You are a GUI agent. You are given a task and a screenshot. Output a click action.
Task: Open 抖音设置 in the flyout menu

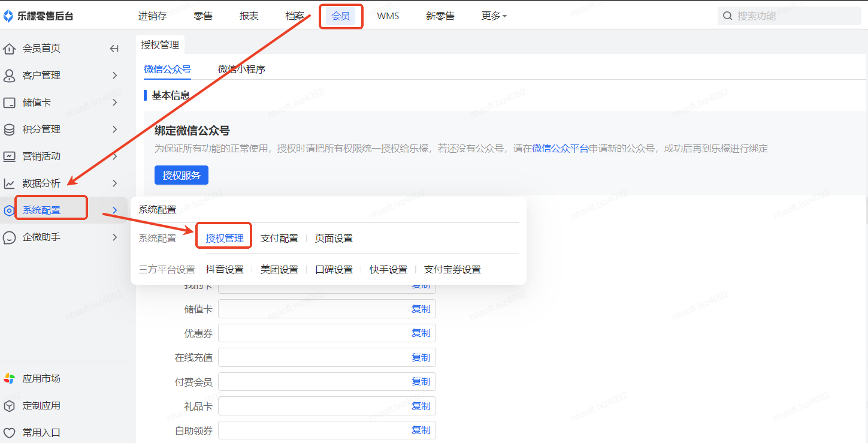[x=225, y=269]
